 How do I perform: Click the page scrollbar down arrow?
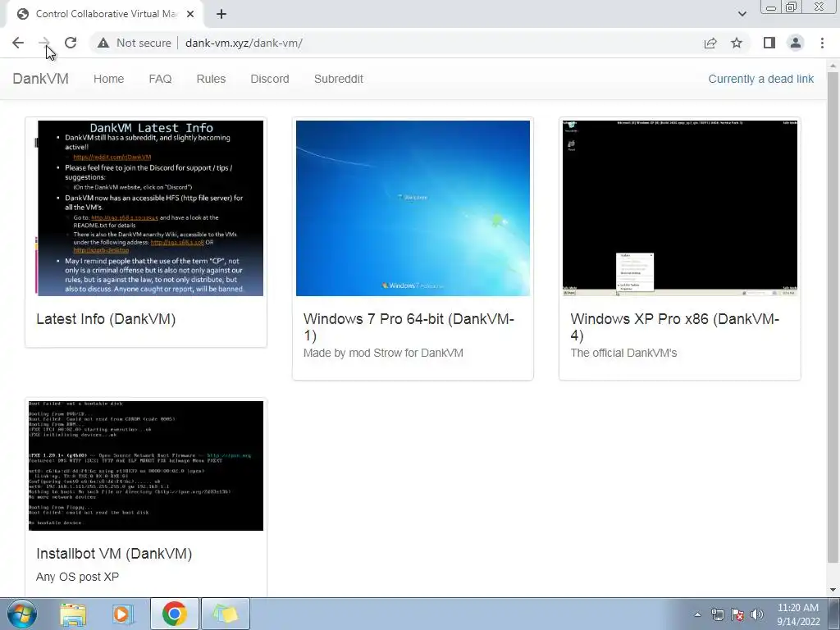coord(833,590)
